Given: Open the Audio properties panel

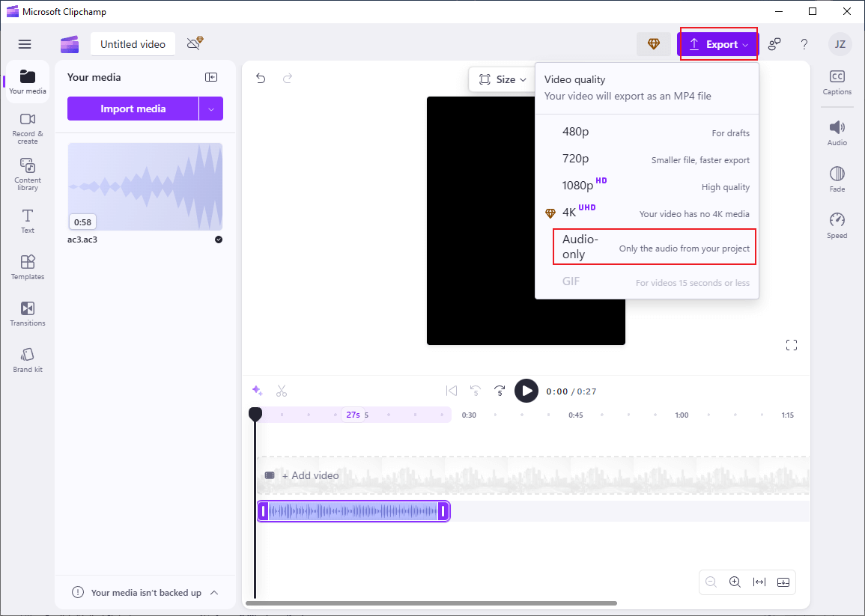Looking at the screenshot, I should 837,133.
